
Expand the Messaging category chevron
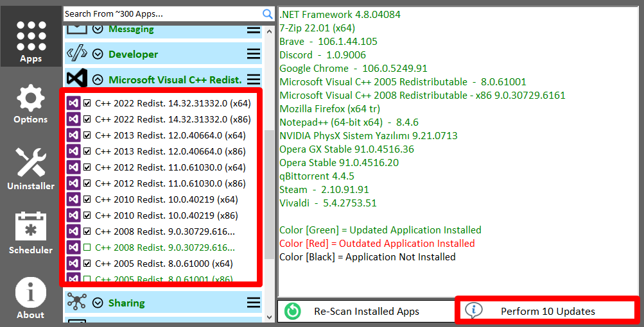coord(98,29)
